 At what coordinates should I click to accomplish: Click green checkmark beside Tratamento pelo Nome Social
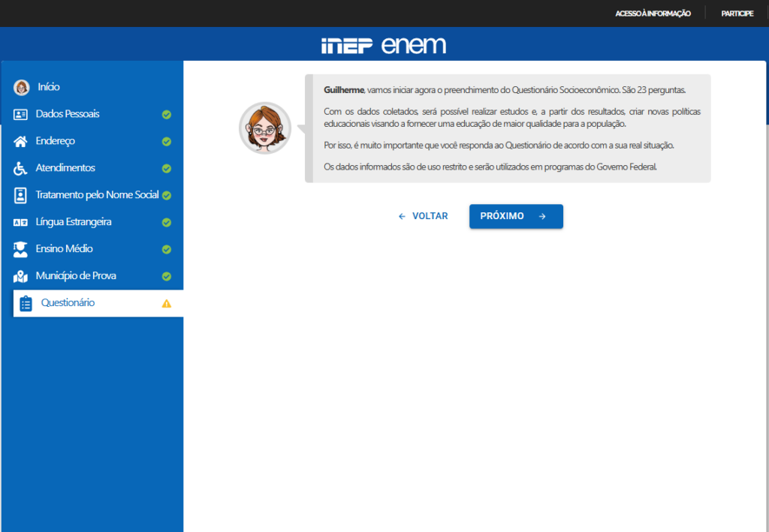click(x=167, y=195)
